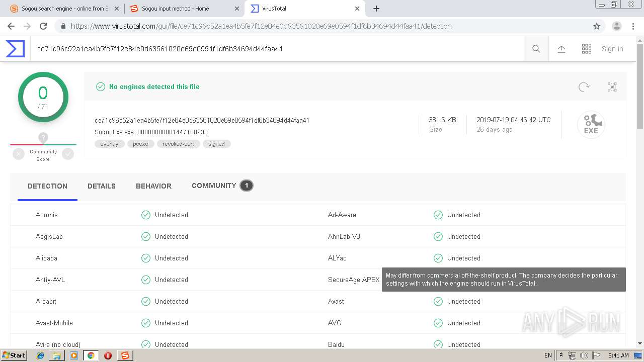Bookmark the page with the star icon

pos(597,26)
